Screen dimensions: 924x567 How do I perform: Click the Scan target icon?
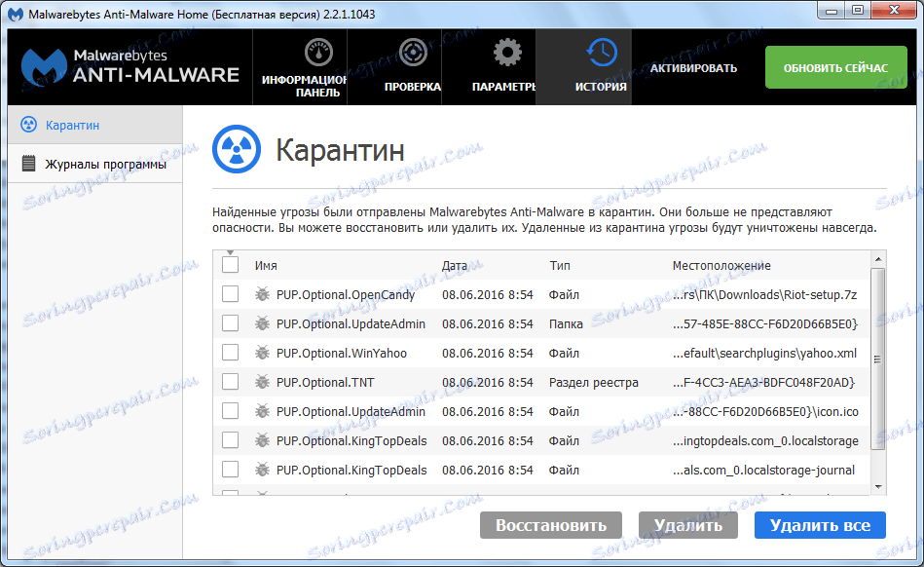pyautogui.click(x=413, y=53)
